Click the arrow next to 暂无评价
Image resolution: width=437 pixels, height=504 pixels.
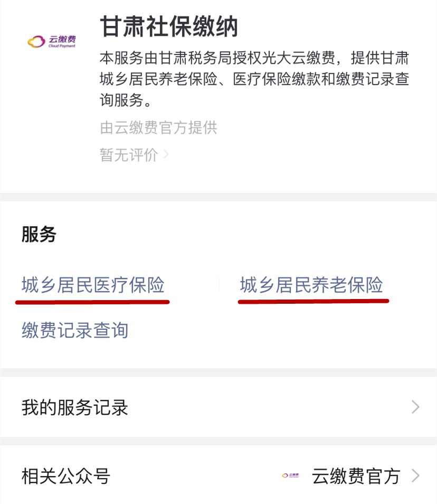pos(166,155)
